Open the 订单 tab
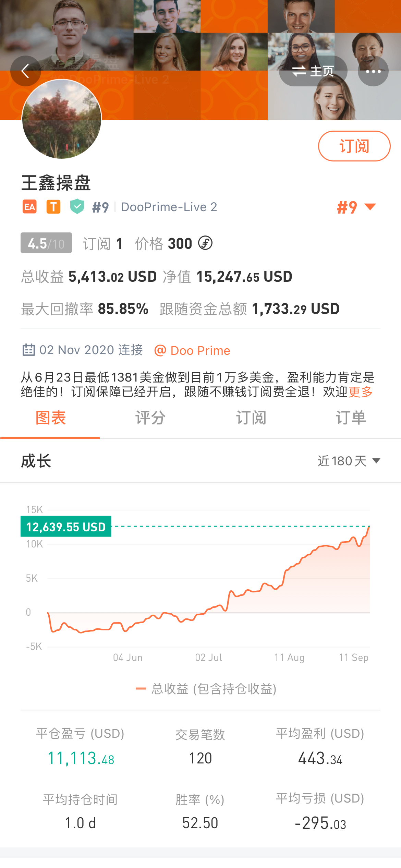401x868 pixels. tap(351, 418)
